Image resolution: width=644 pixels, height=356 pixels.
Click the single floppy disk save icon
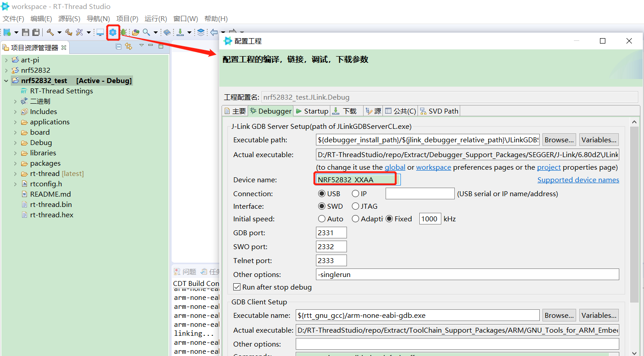click(x=26, y=32)
